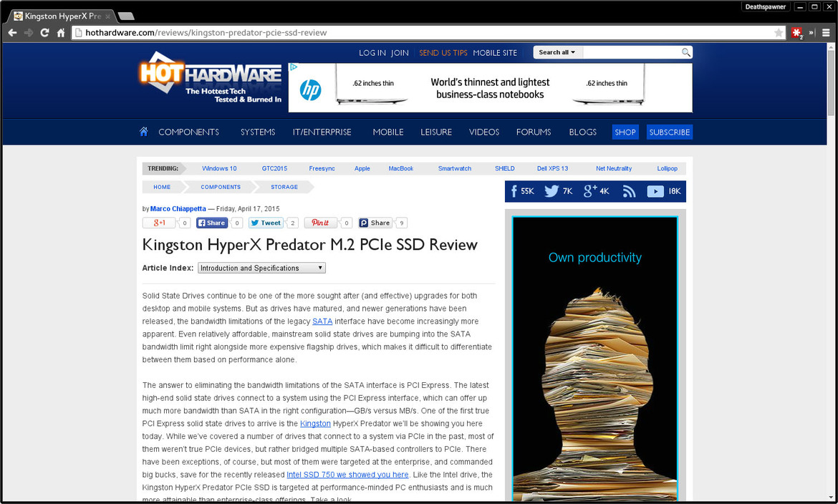
Task: Open the SYSTEMS menu
Action: (x=258, y=132)
